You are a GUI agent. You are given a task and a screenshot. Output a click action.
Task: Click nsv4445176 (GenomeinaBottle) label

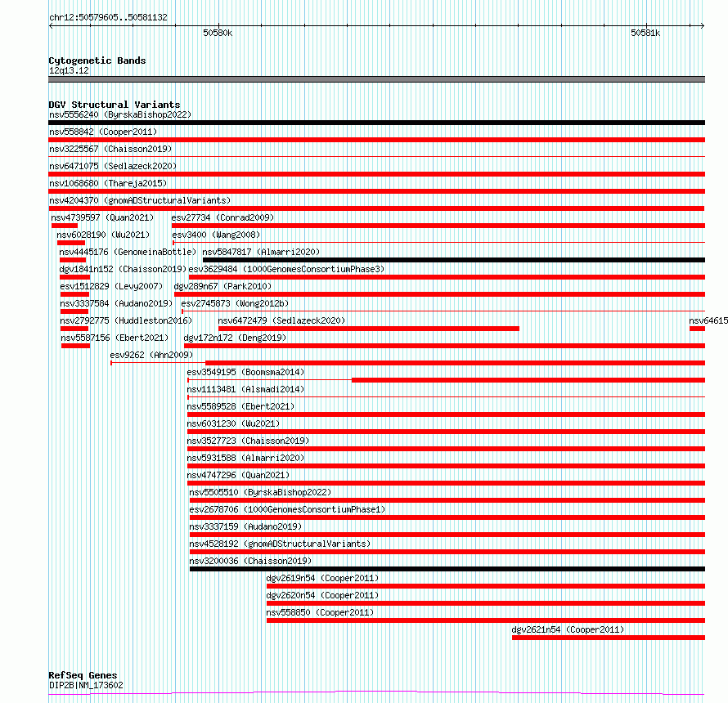tap(128, 252)
